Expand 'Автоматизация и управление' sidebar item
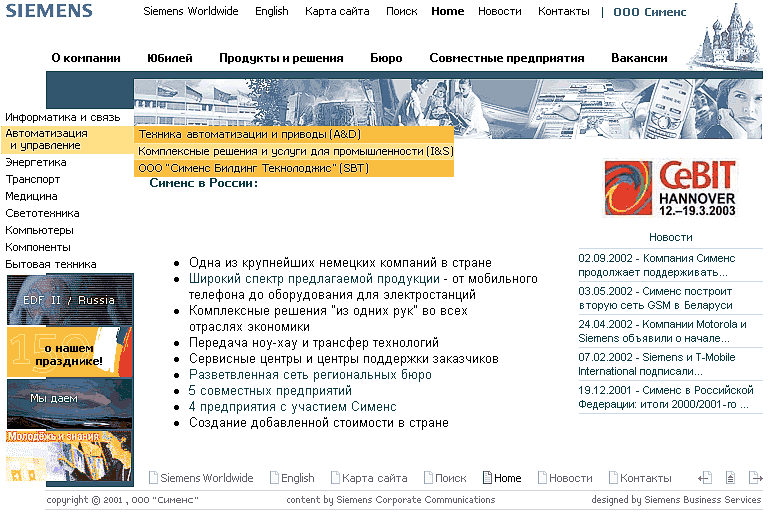 point(46,139)
